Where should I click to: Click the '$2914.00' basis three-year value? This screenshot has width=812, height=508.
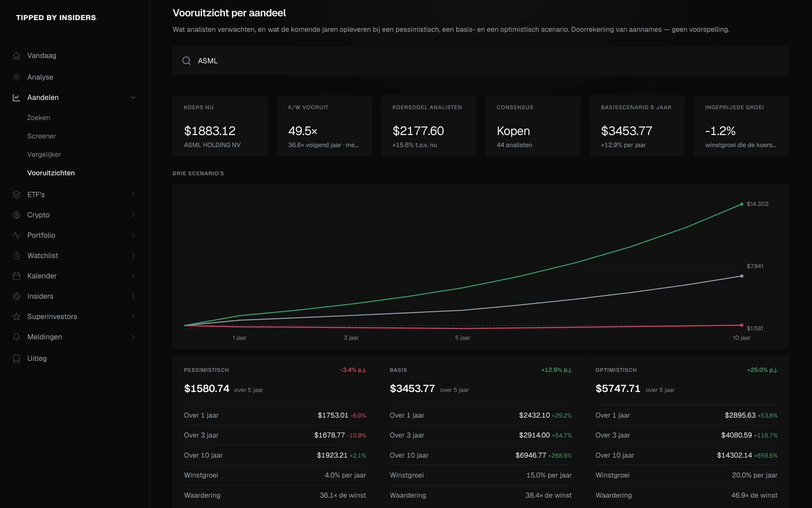pyautogui.click(x=534, y=435)
